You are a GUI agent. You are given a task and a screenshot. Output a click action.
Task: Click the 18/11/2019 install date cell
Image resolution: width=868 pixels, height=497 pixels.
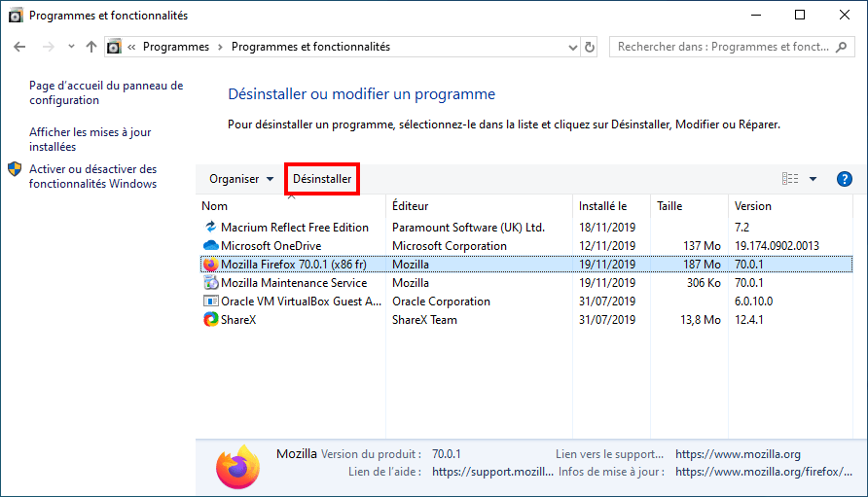[607, 228]
